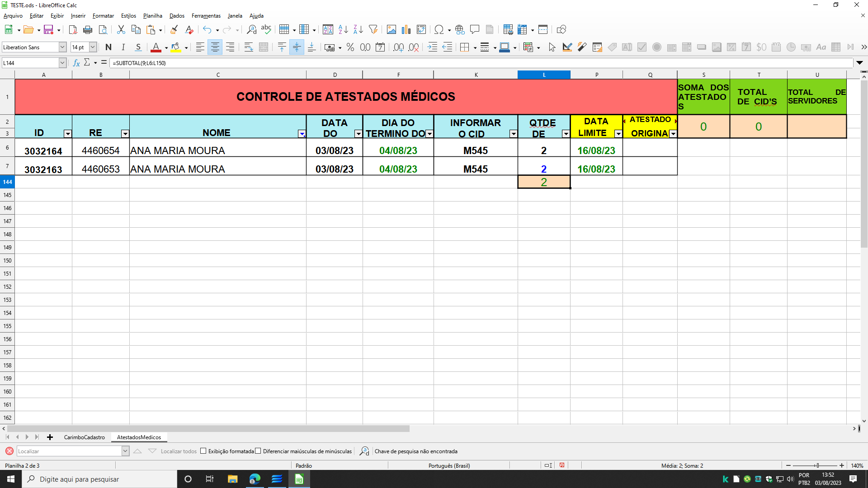Open the Dados menu

coord(175,15)
